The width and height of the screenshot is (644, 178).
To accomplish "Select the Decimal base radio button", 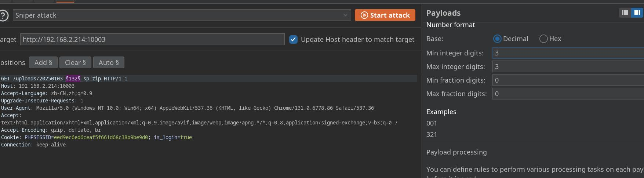I will pyautogui.click(x=497, y=39).
